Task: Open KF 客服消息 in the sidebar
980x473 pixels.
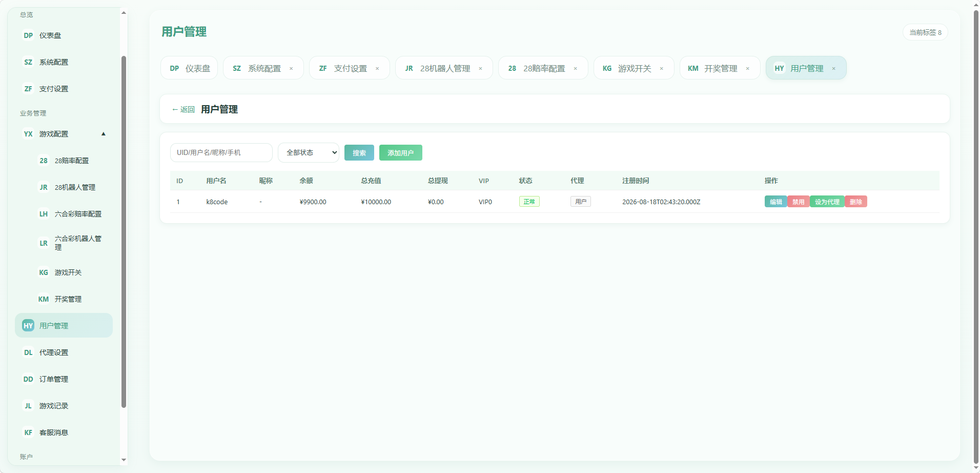Action: click(x=64, y=432)
